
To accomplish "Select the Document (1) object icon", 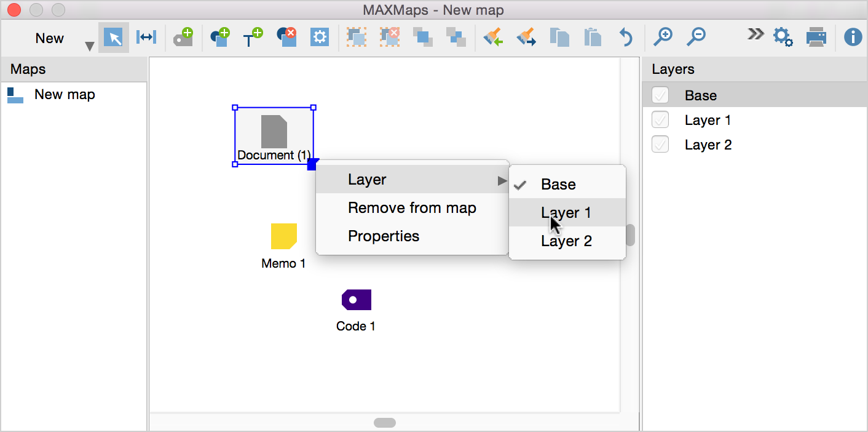I will pyautogui.click(x=274, y=131).
